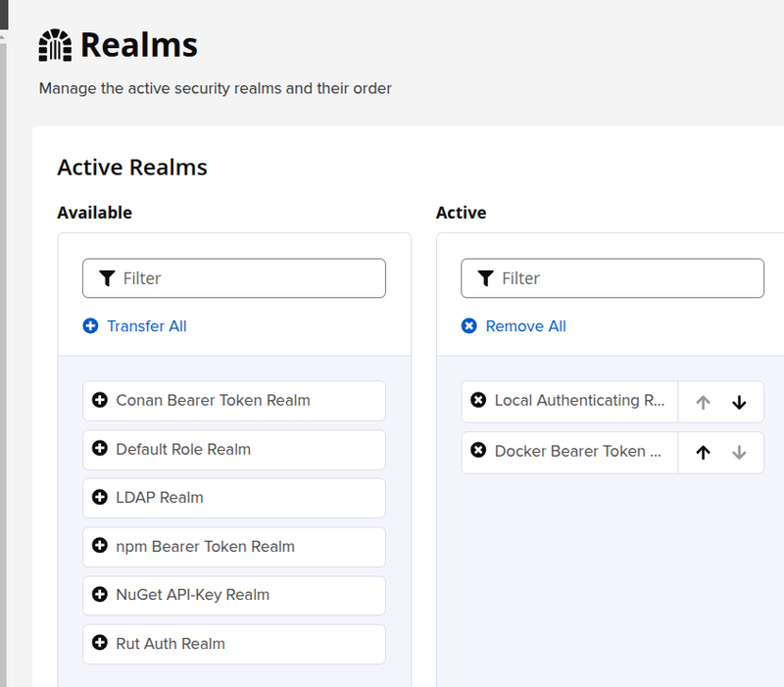The height and width of the screenshot is (687, 784).
Task: Focus the Active realms Filter field
Action: pos(612,278)
